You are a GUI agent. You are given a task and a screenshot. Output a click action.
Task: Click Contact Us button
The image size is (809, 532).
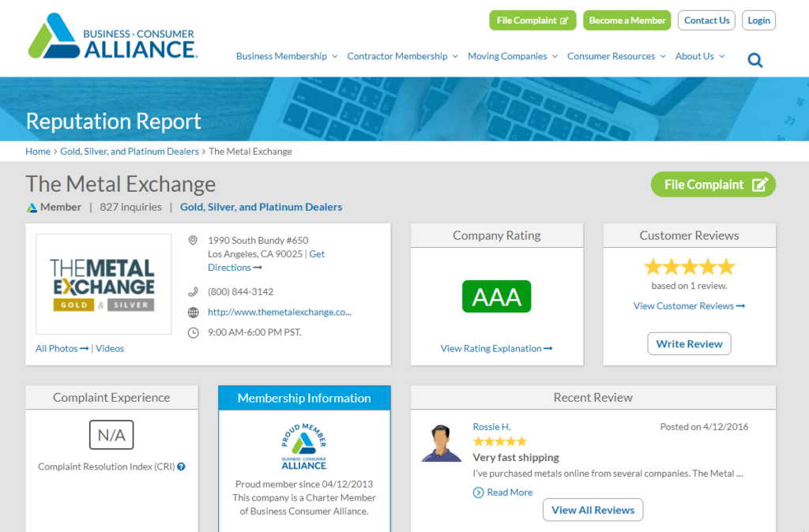(706, 21)
